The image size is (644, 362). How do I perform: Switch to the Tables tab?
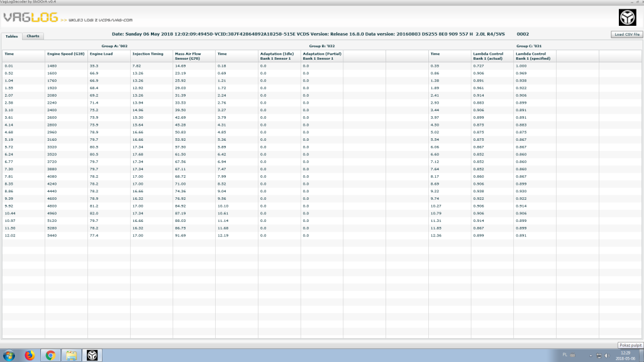click(x=11, y=36)
